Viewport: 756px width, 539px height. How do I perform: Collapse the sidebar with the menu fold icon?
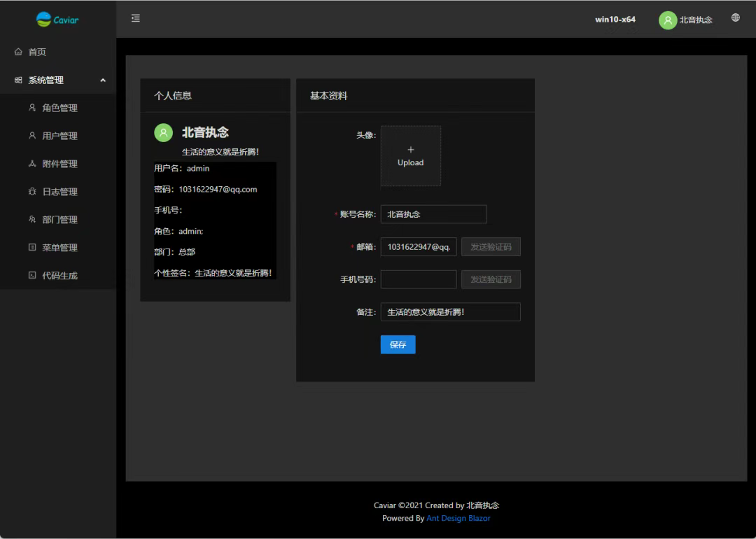point(136,17)
